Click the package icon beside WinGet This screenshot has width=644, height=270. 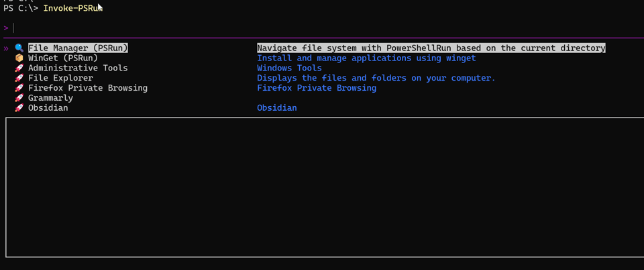click(x=19, y=58)
